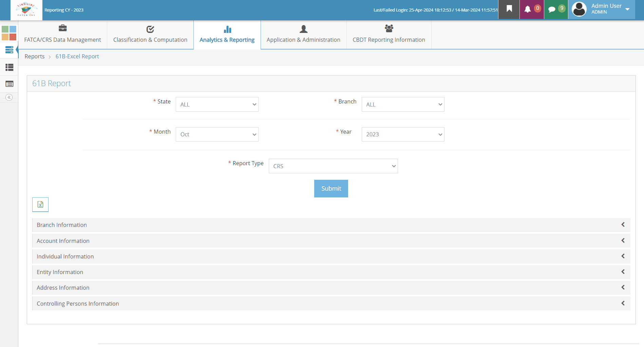Viewport: 644px width, 347px height.
Task: Open the Year dropdown showing 2023
Action: click(x=403, y=134)
